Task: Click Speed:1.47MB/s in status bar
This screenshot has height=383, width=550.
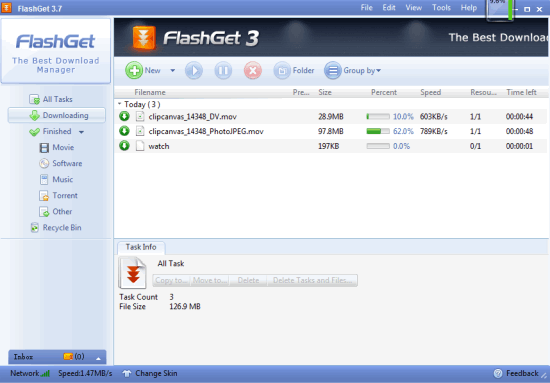Action: [x=85, y=374]
